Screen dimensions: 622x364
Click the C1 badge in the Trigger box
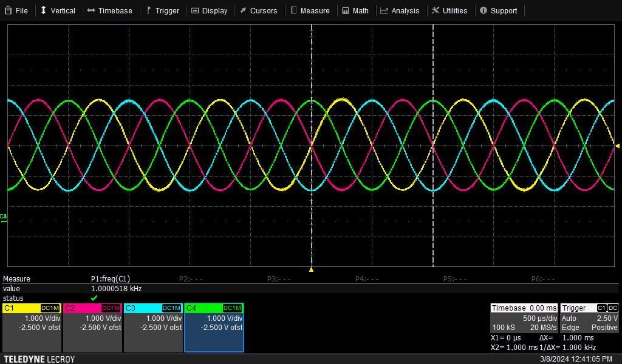pos(601,308)
